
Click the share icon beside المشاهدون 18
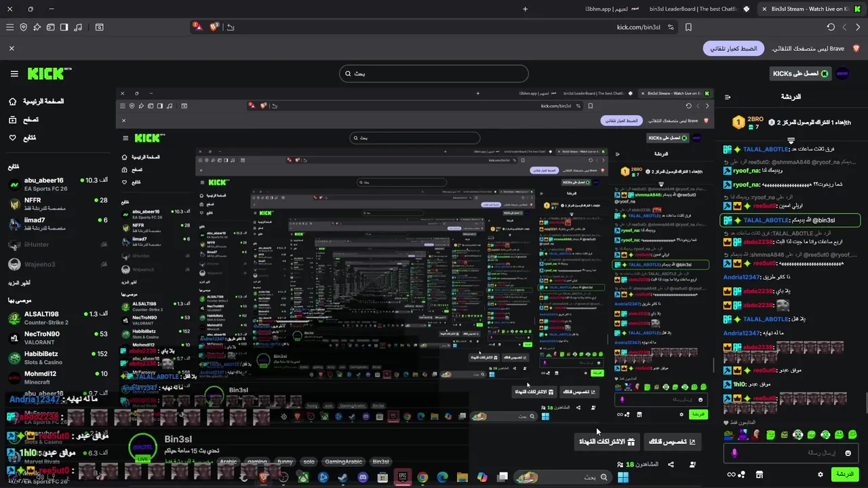pos(671,464)
